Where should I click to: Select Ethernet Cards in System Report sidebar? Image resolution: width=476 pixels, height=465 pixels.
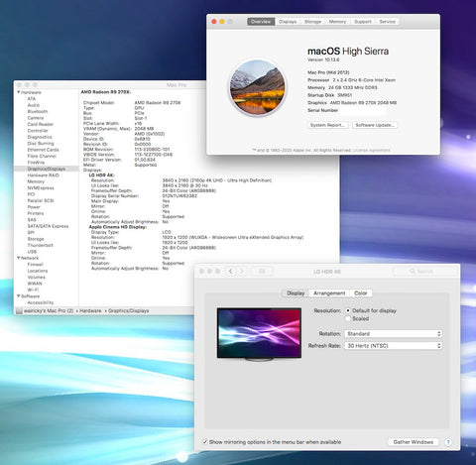(x=43, y=150)
